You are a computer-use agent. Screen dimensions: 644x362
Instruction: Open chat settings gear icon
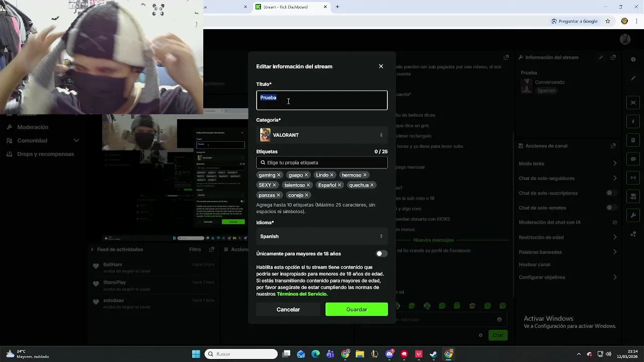point(480,335)
